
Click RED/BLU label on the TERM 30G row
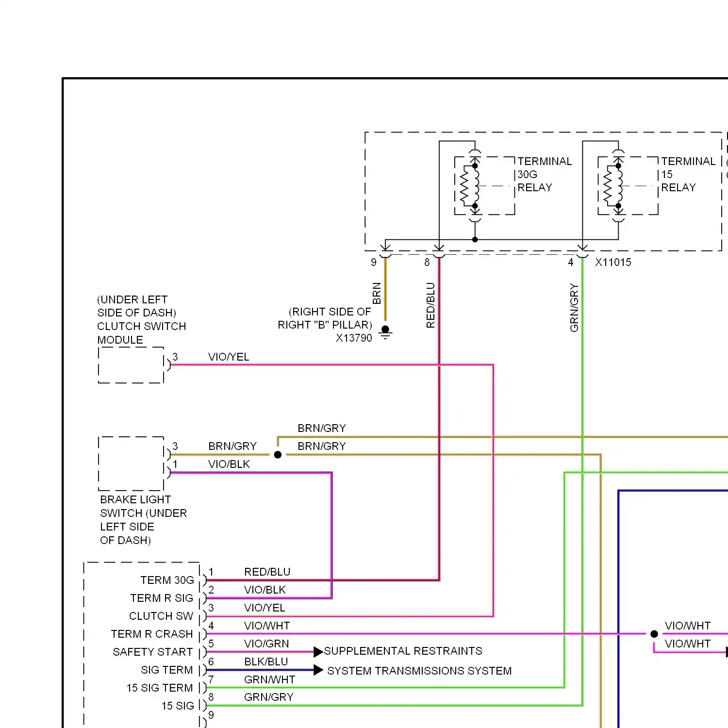pyautogui.click(x=267, y=572)
